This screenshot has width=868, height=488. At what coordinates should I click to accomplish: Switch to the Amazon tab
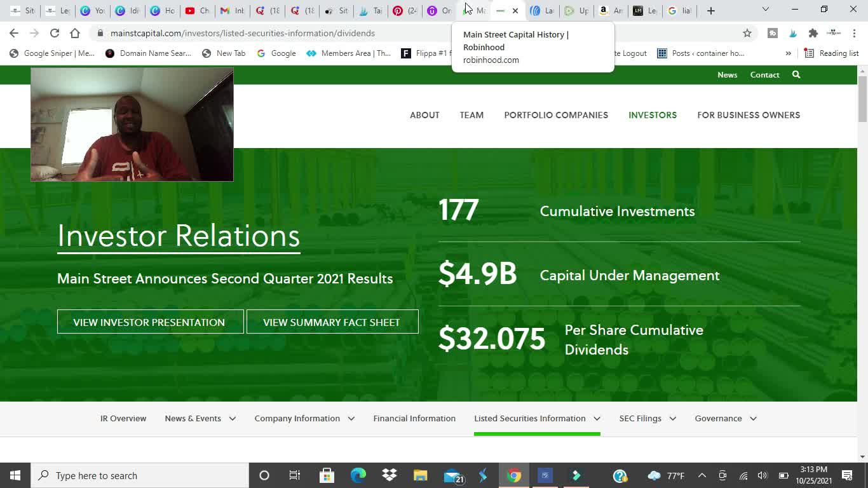(610, 10)
